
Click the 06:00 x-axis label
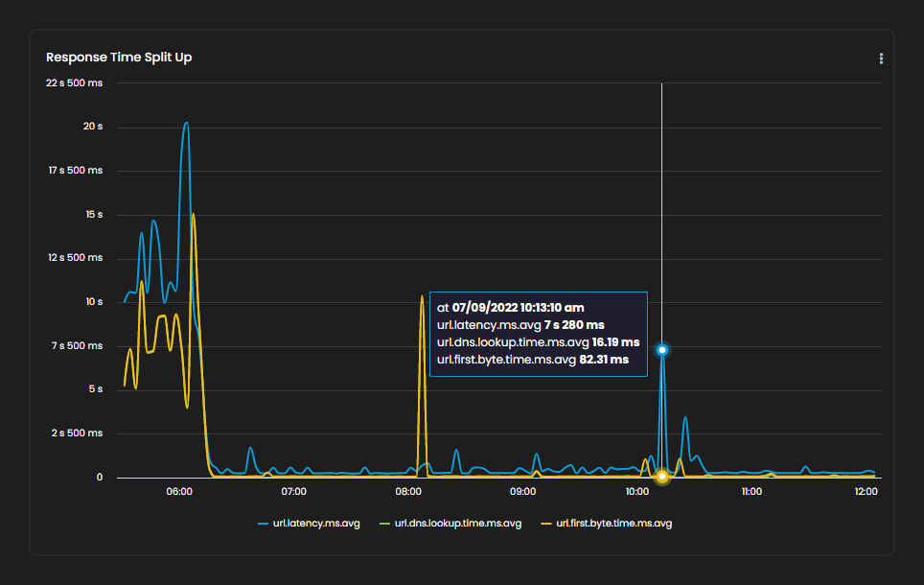179,491
